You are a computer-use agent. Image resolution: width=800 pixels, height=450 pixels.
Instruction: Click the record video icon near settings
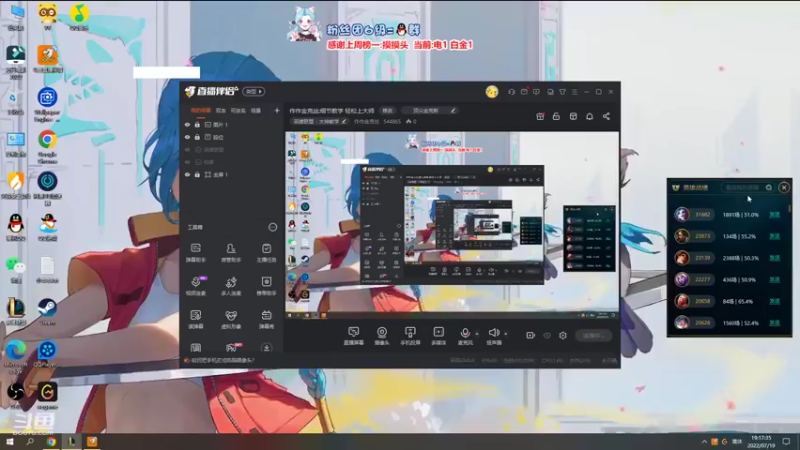coord(531,335)
